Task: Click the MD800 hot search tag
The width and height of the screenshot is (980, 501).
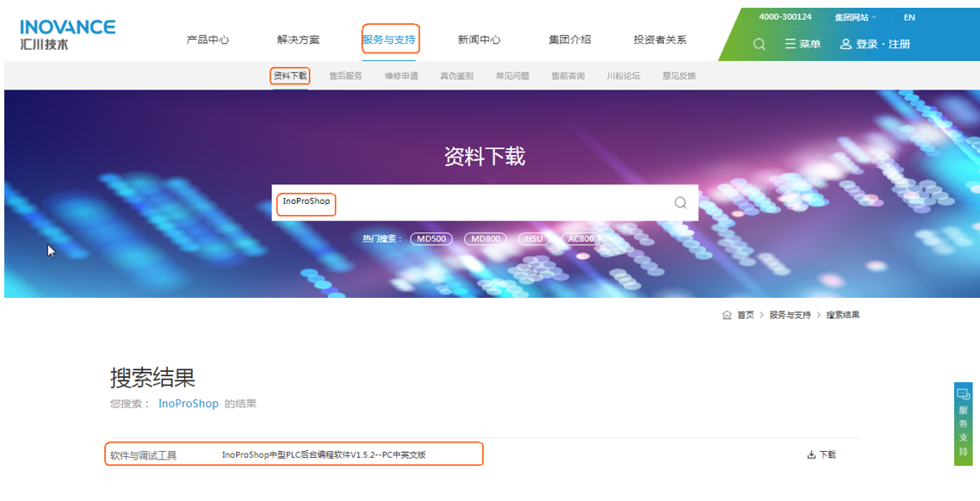Action: pos(486,238)
